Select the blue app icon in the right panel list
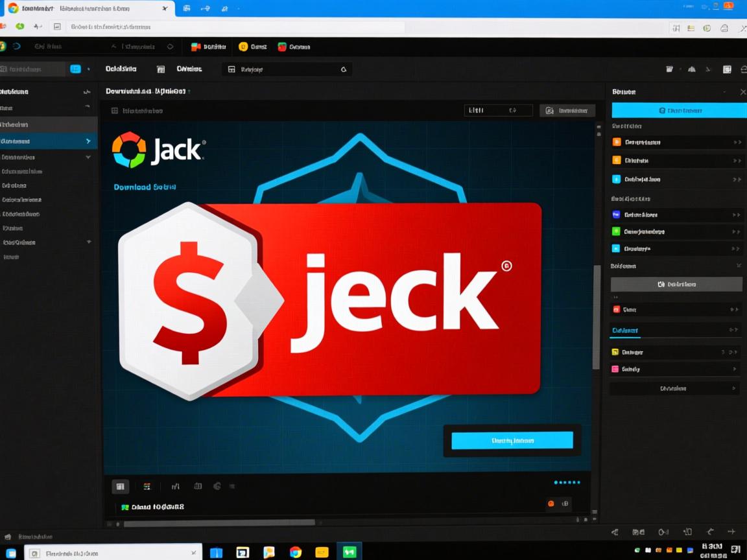This screenshot has width=747, height=560. click(x=615, y=179)
